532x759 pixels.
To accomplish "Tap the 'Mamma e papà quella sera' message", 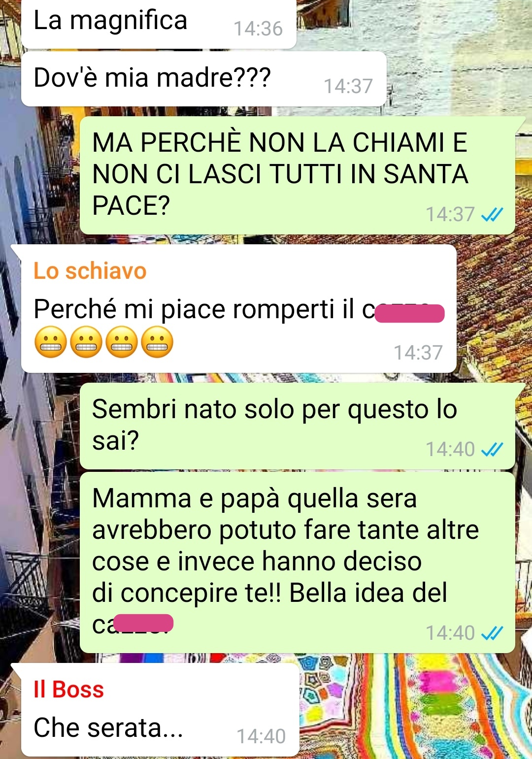I will tap(298, 562).
